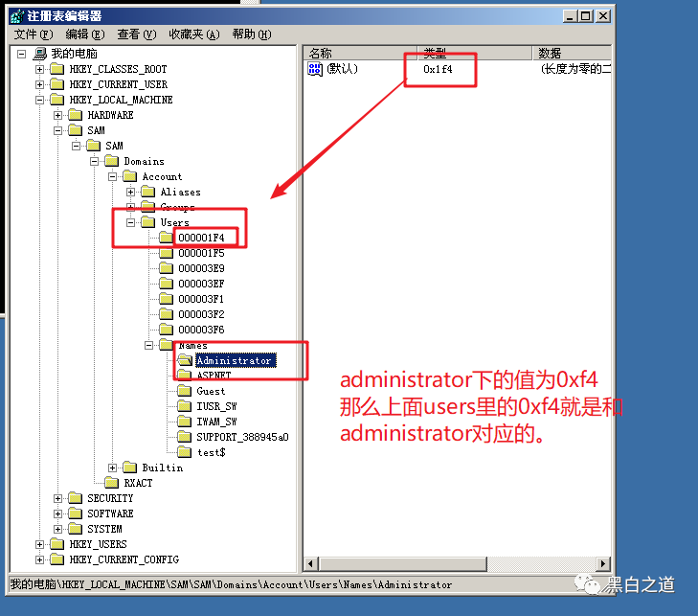Open the 文件(F) menu
The image size is (698, 616).
pyautogui.click(x=34, y=34)
